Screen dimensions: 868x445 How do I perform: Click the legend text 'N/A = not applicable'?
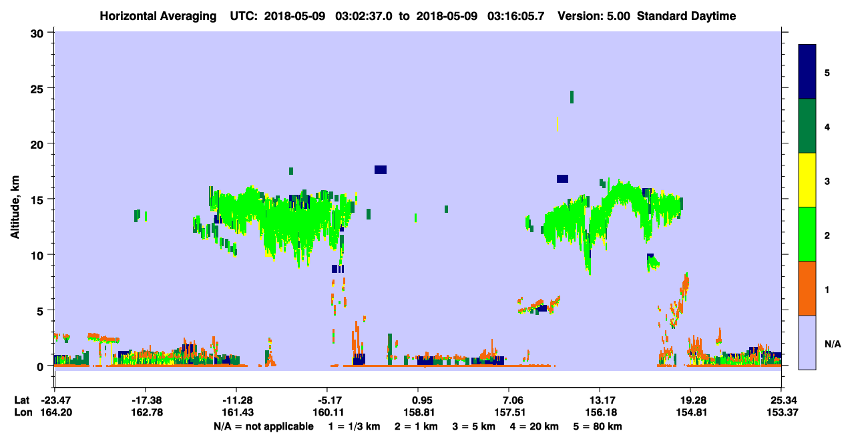pos(264,426)
